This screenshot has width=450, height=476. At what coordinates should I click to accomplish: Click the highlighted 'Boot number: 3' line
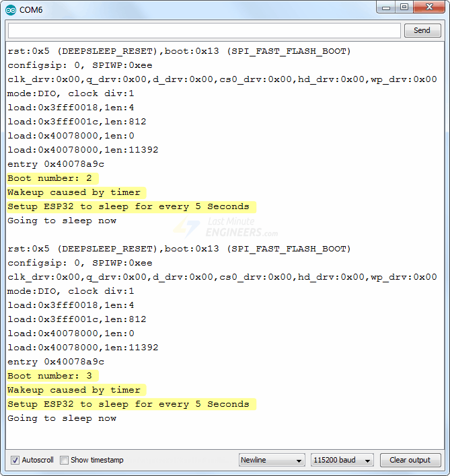point(52,376)
